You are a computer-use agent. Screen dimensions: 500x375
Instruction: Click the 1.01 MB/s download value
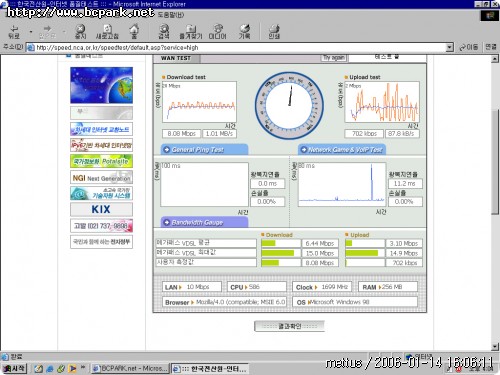[219, 134]
